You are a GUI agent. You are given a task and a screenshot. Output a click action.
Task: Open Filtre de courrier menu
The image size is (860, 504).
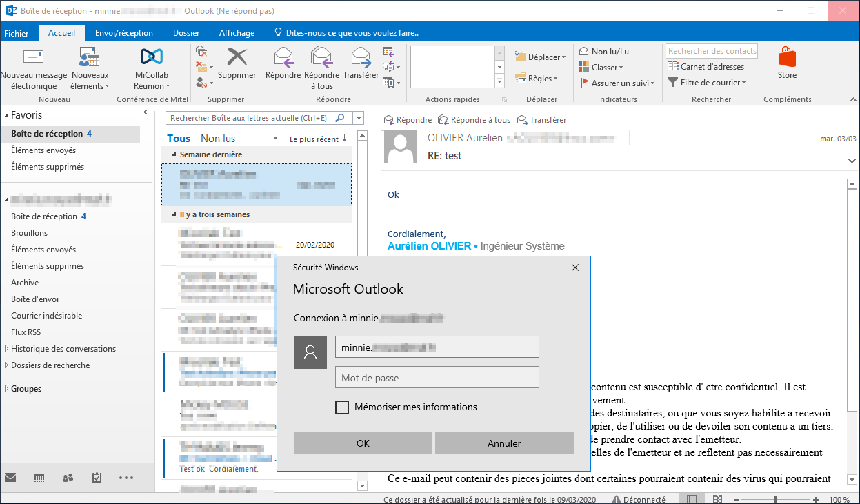tap(708, 83)
